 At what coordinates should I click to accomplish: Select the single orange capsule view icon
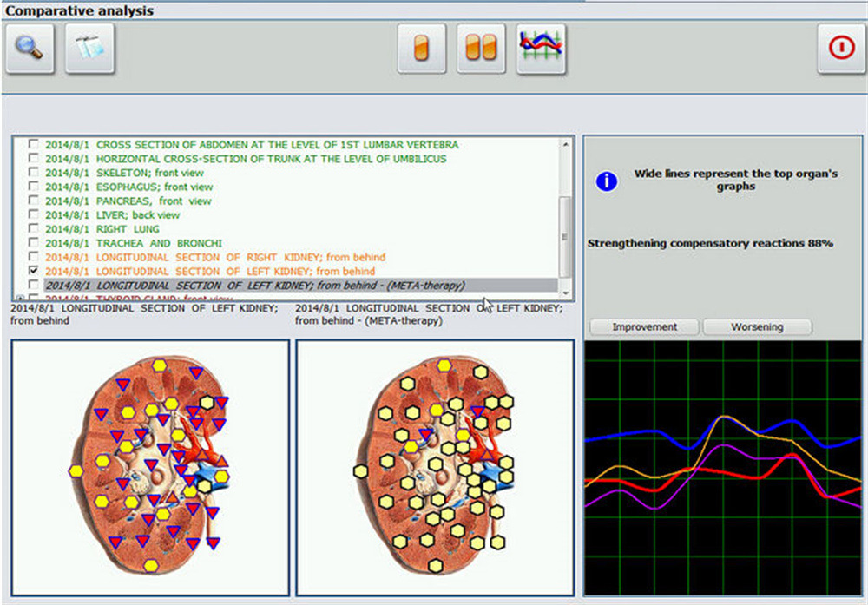point(422,49)
